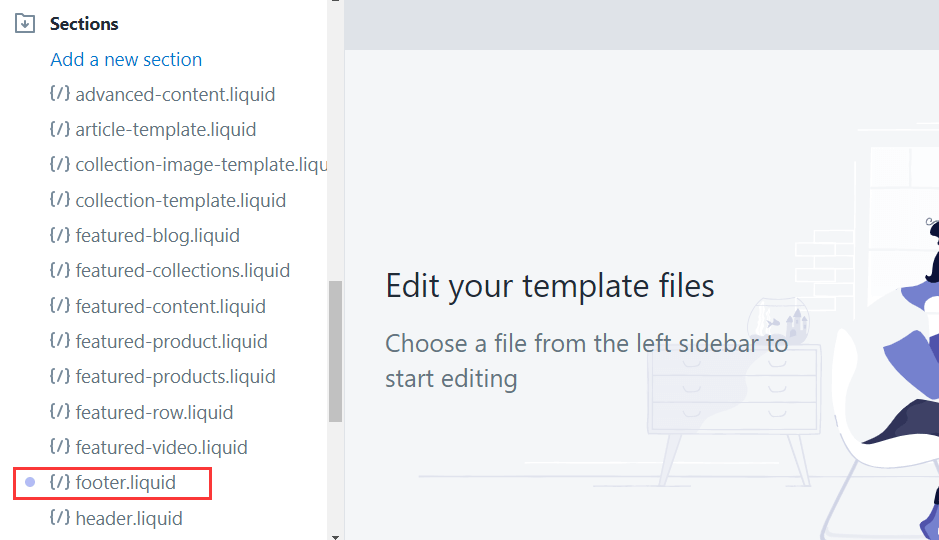Click liquid file icon beside featured-row.liquid
The width and height of the screenshot is (939, 540).
[60, 411]
